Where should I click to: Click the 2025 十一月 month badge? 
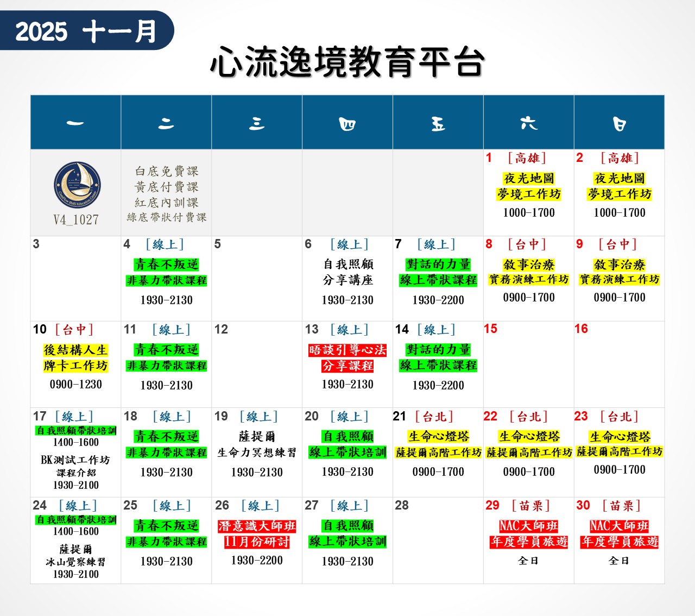click(86, 31)
